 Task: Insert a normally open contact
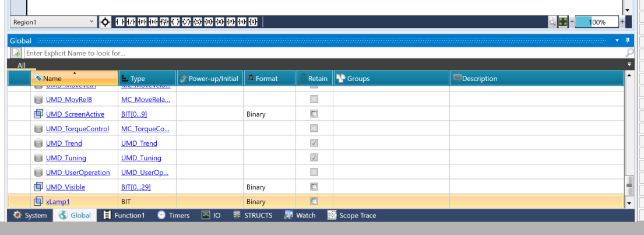point(119,22)
